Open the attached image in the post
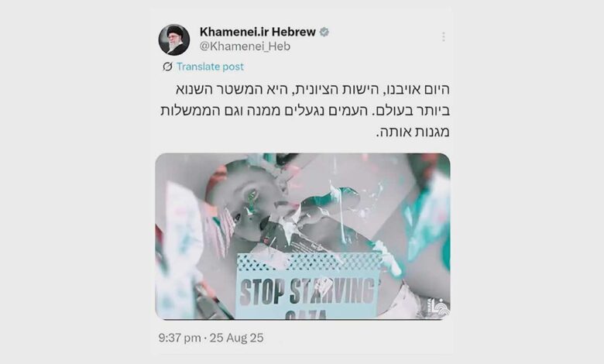Viewport: 604px width, 364px height. coord(302,236)
